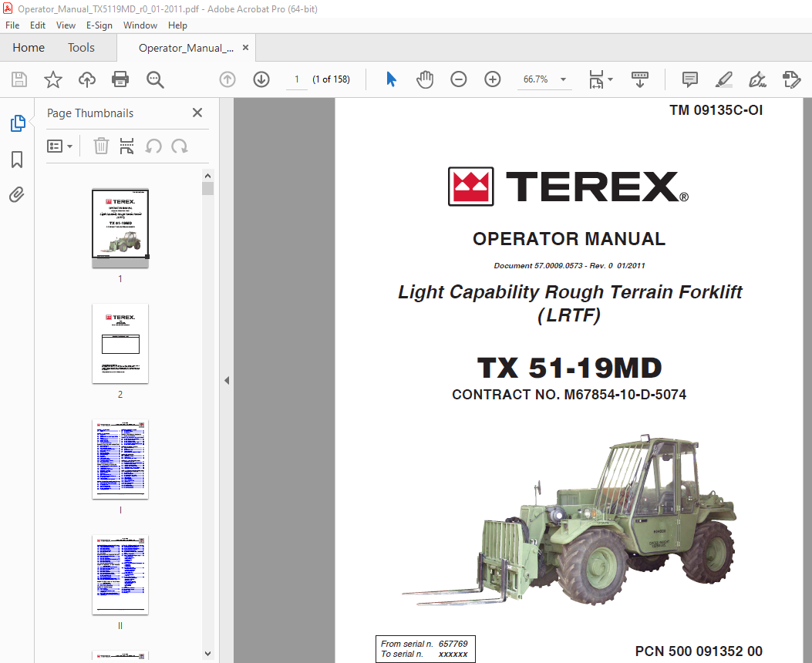Image resolution: width=812 pixels, height=663 pixels.
Task: Open fit page width options
Action: click(x=596, y=79)
